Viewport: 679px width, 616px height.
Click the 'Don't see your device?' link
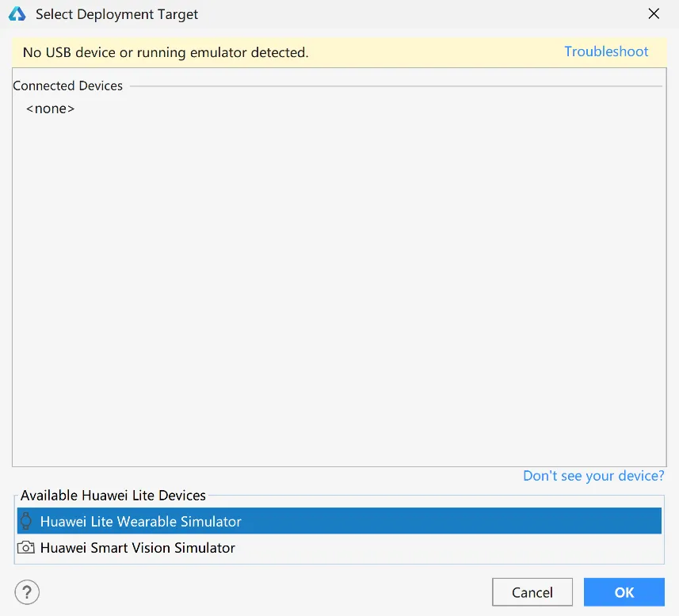tap(593, 476)
